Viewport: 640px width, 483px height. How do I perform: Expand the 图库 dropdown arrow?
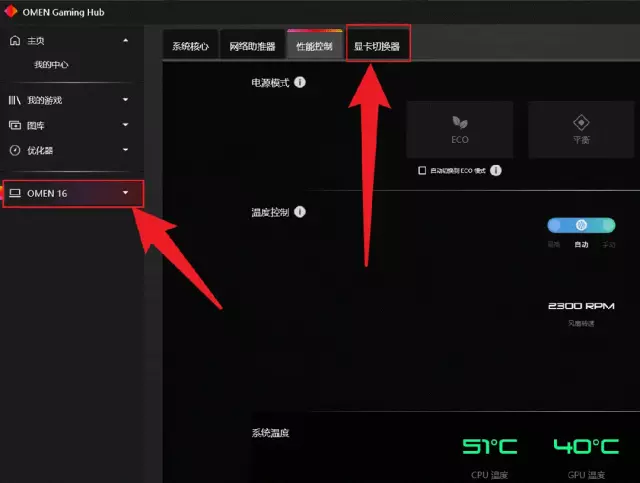[126, 125]
